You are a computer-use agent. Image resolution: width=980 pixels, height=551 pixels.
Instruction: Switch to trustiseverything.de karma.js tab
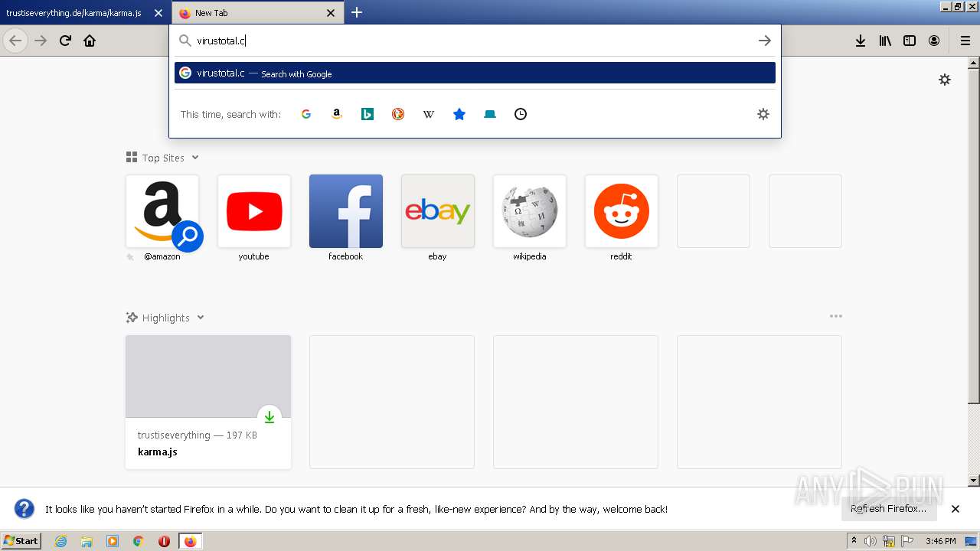tap(73, 13)
